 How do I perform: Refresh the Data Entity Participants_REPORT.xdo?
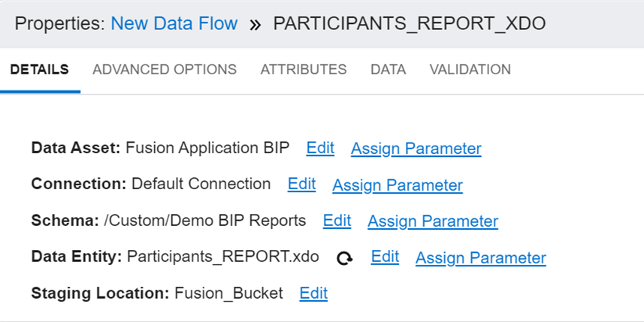pos(345,258)
